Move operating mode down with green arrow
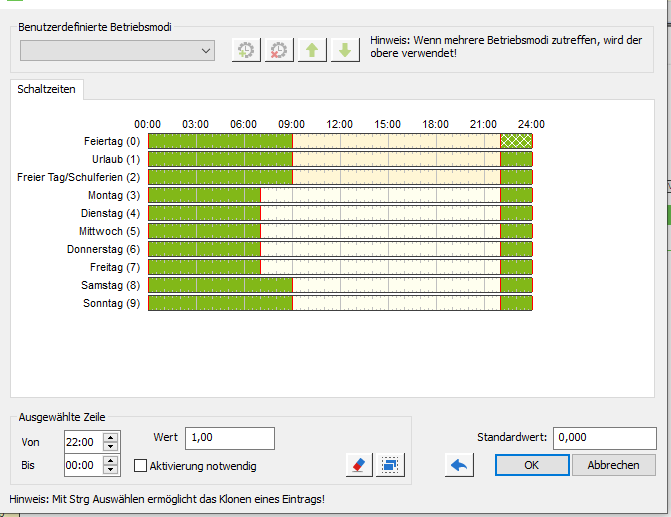This screenshot has width=671, height=517. 345,50
